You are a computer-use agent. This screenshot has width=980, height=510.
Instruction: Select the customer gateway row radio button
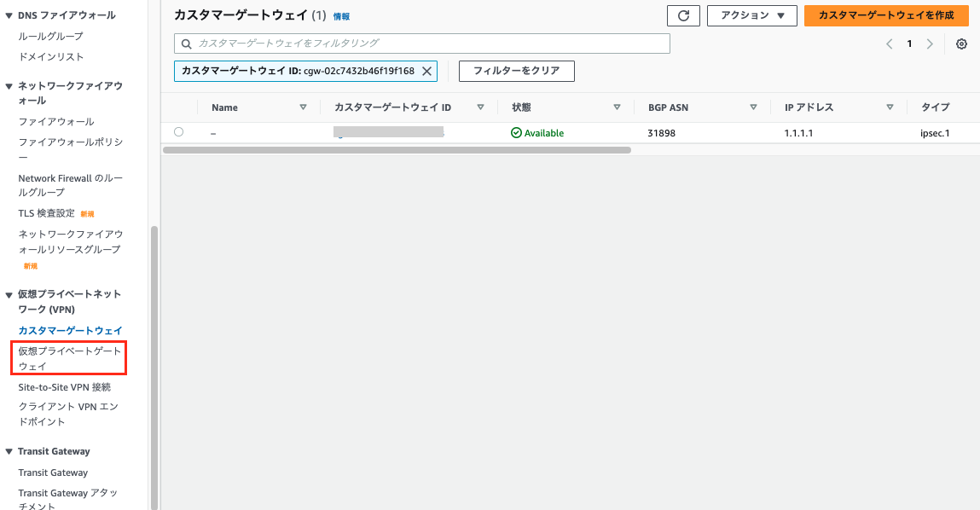(x=178, y=132)
